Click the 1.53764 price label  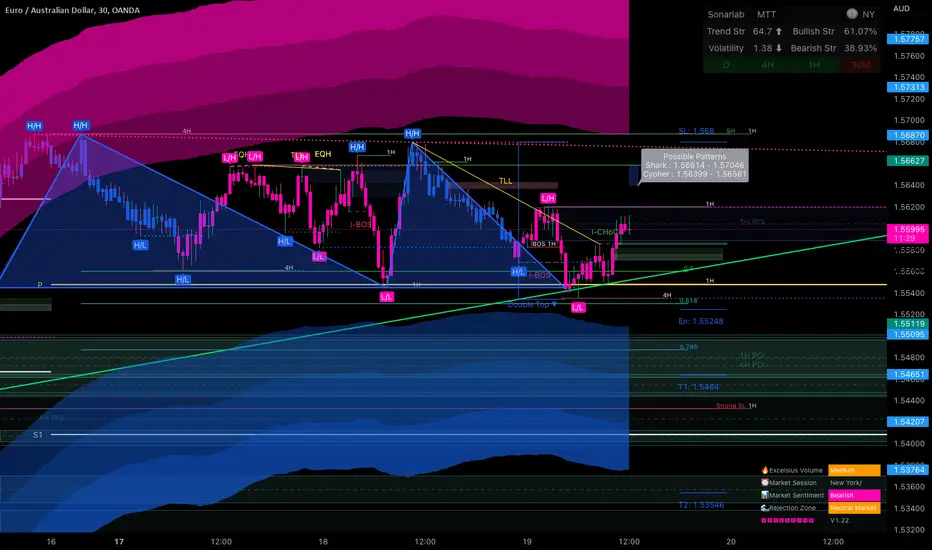(x=908, y=470)
